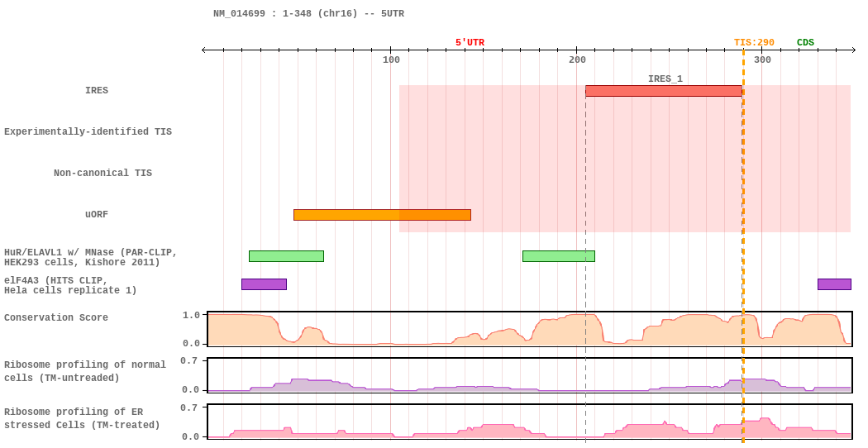Click the IRES_1 text label above the bar

[x=665, y=79]
